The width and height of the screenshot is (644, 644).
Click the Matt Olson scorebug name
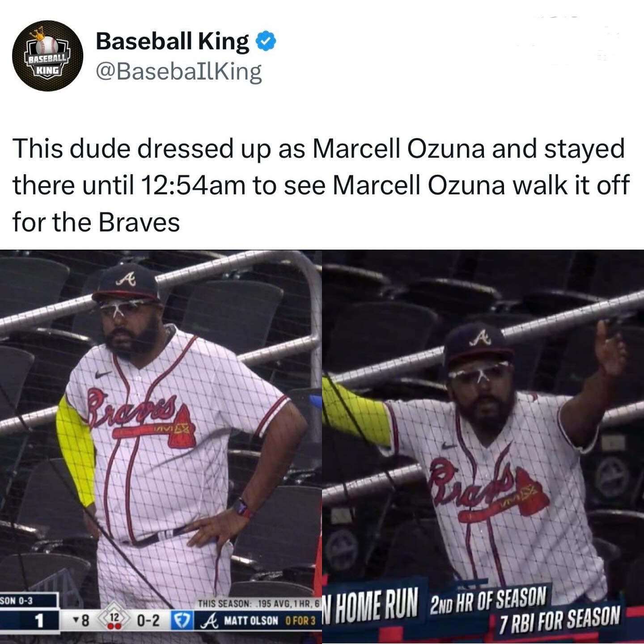[251, 621]
